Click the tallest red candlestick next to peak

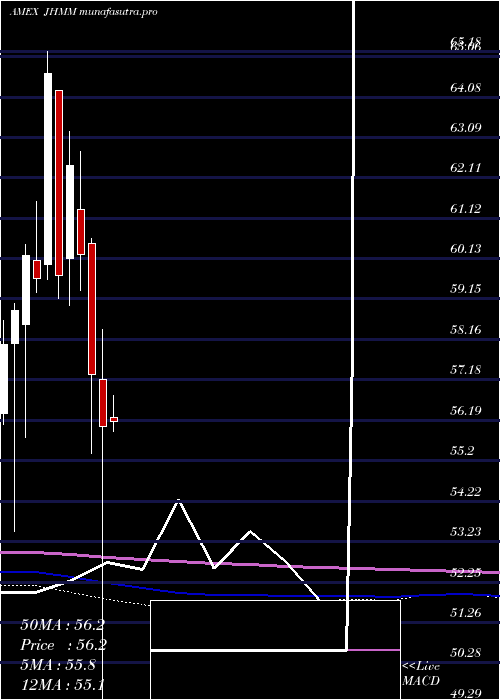pos(59,183)
